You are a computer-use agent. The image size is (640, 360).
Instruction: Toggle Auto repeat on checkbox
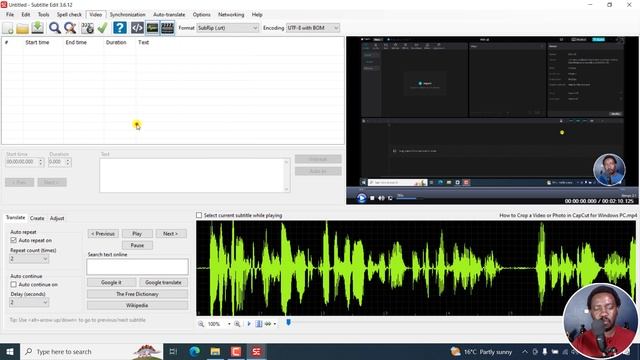tap(13, 240)
